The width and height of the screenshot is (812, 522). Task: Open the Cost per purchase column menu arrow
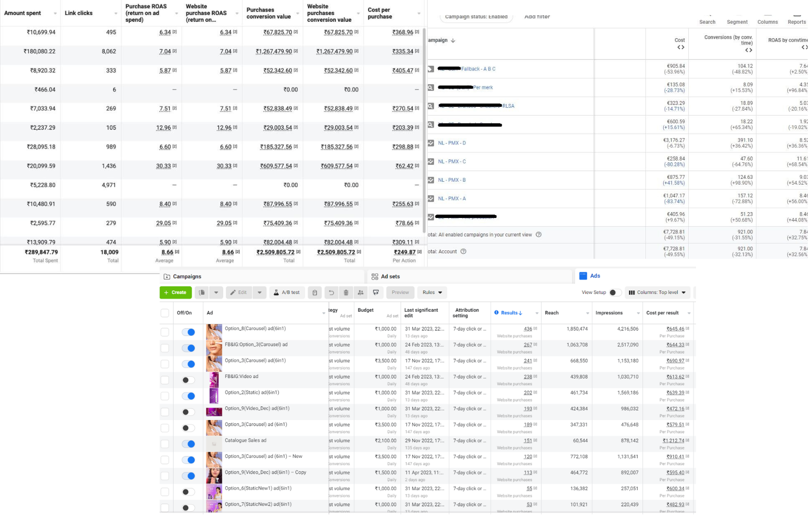pyautogui.click(x=419, y=14)
